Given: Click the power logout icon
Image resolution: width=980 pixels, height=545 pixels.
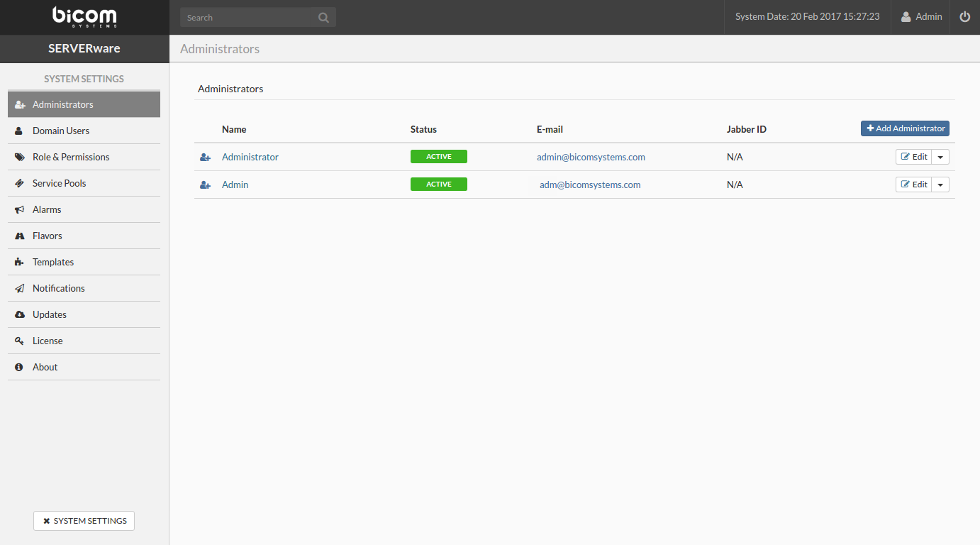Looking at the screenshot, I should (x=964, y=17).
